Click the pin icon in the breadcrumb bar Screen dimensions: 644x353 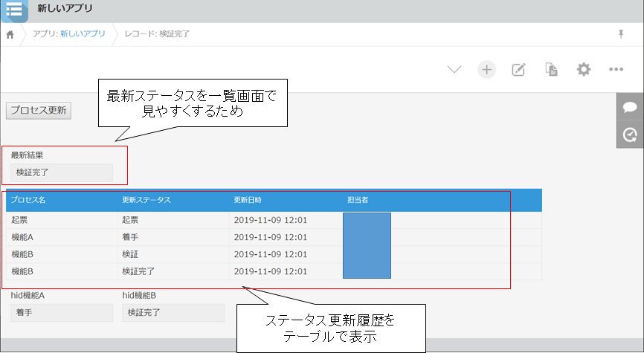coord(621,34)
